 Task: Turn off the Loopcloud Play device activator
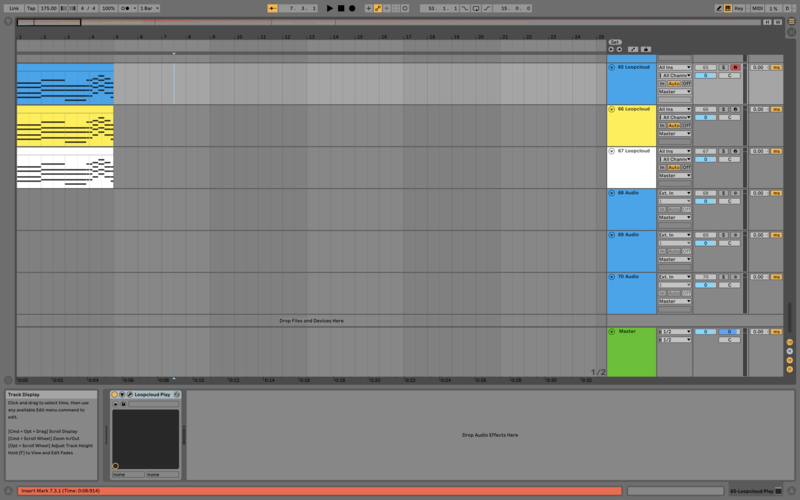tap(115, 394)
